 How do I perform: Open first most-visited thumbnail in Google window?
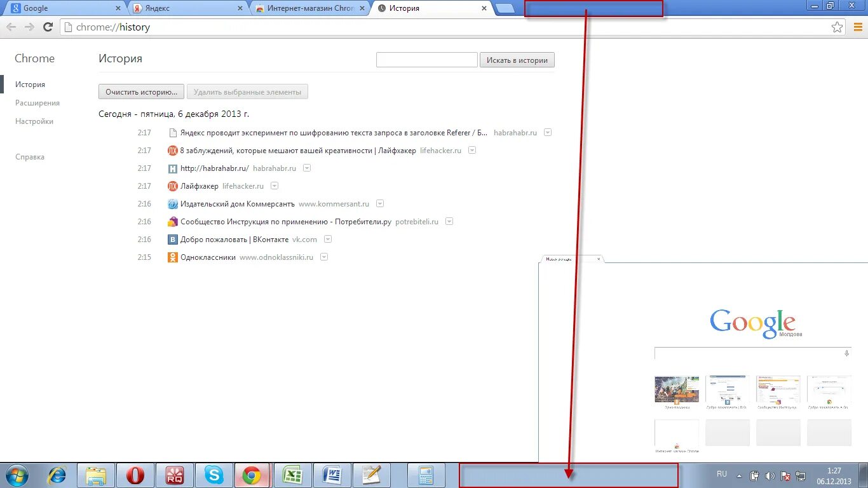(677, 390)
